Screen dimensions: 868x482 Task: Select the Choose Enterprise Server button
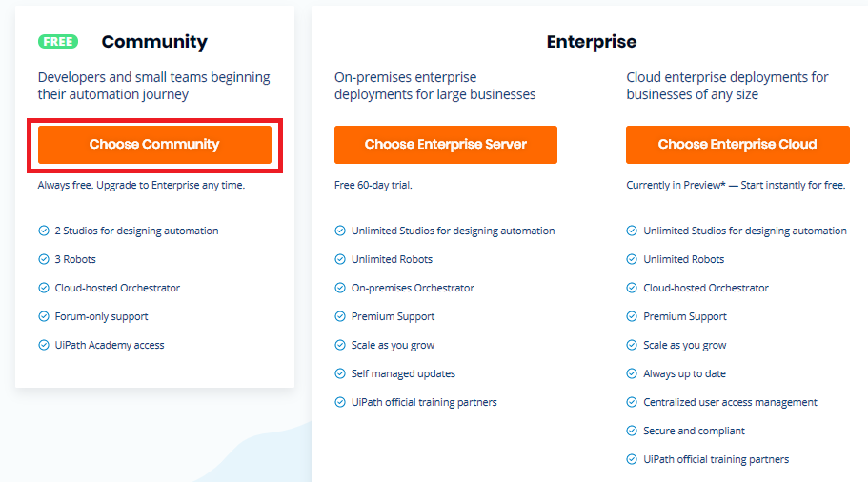coord(446,145)
